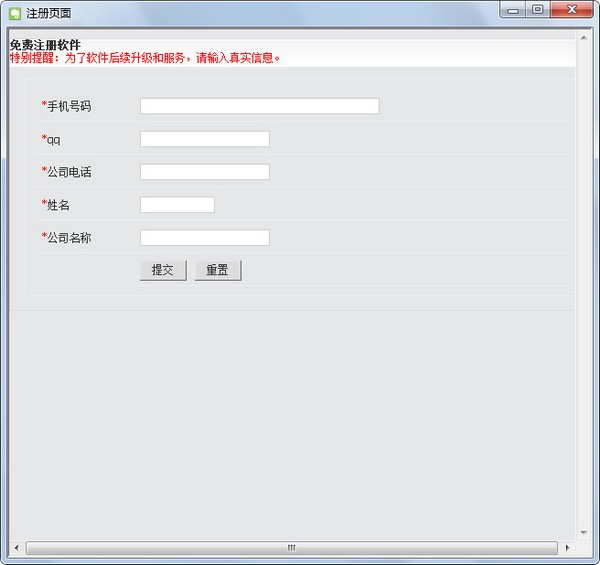
Task: Submit the form with 提交 button
Action: (163, 270)
